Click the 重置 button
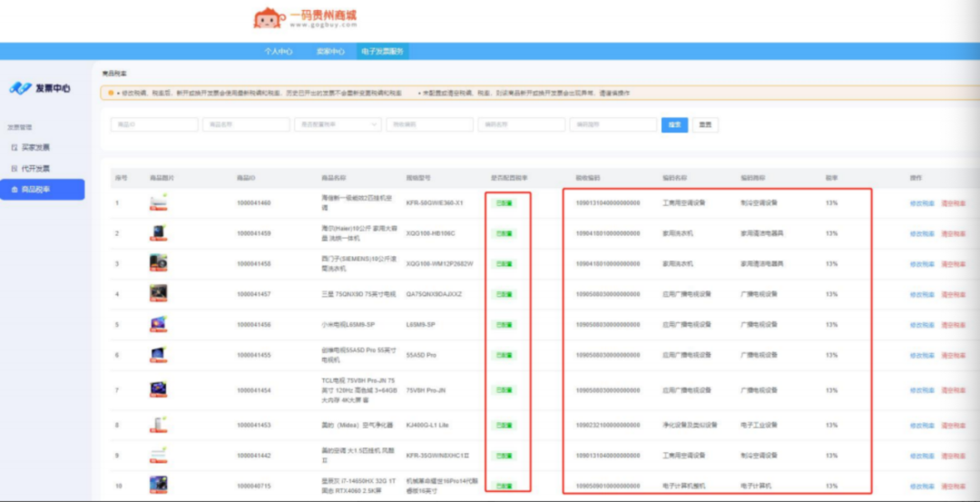The width and height of the screenshot is (980, 502). tap(706, 125)
